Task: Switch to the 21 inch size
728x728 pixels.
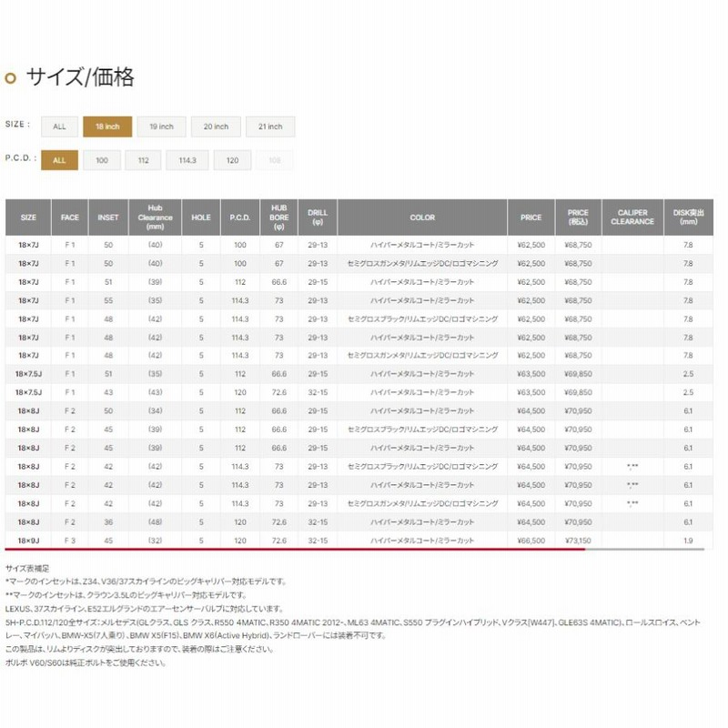Action: tap(270, 126)
